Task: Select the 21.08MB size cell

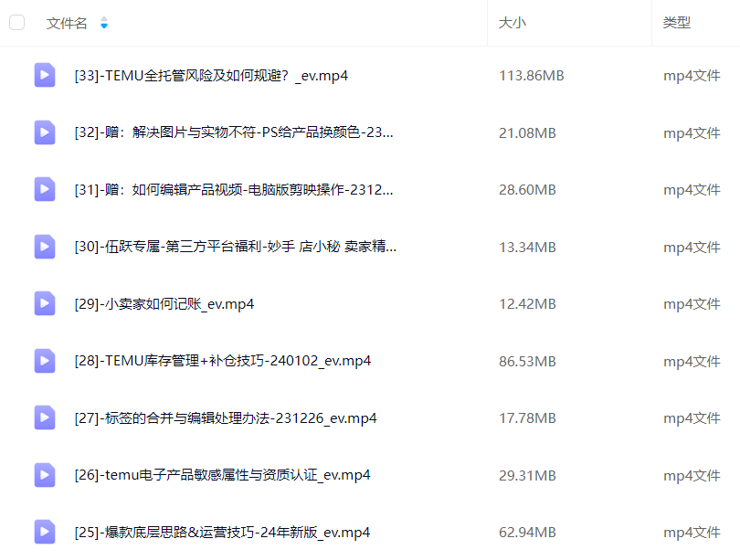Action: click(527, 133)
